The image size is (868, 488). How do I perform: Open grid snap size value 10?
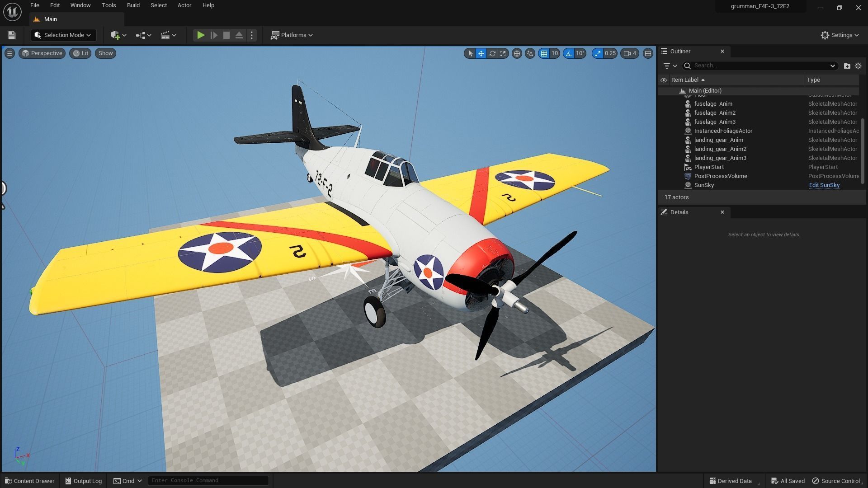click(x=555, y=54)
